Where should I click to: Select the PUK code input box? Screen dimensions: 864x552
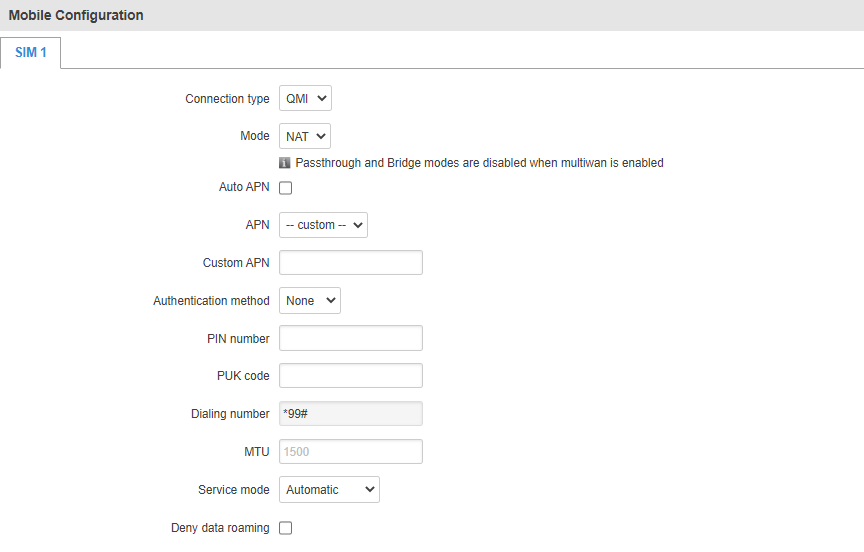coord(351,376)
